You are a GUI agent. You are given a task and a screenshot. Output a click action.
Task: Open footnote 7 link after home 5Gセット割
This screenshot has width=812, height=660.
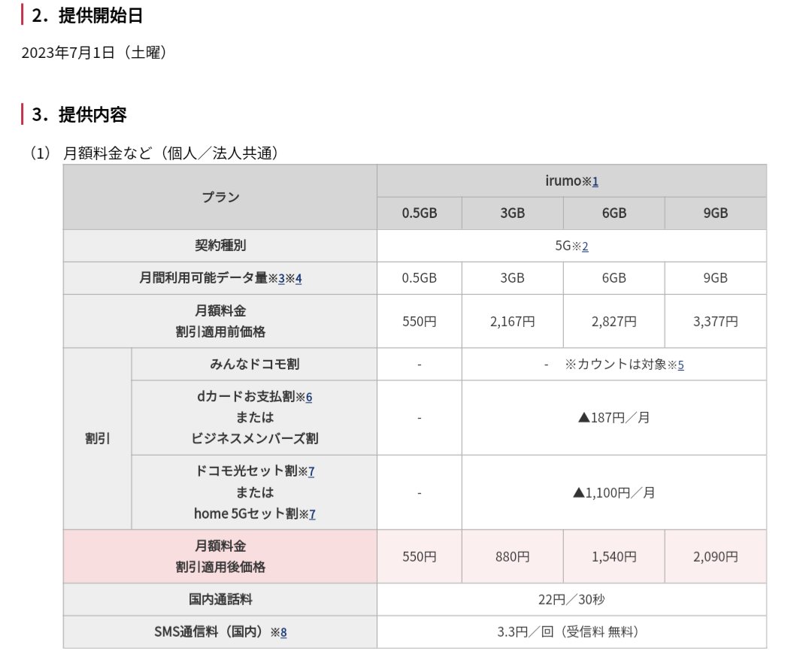[312, 515]
